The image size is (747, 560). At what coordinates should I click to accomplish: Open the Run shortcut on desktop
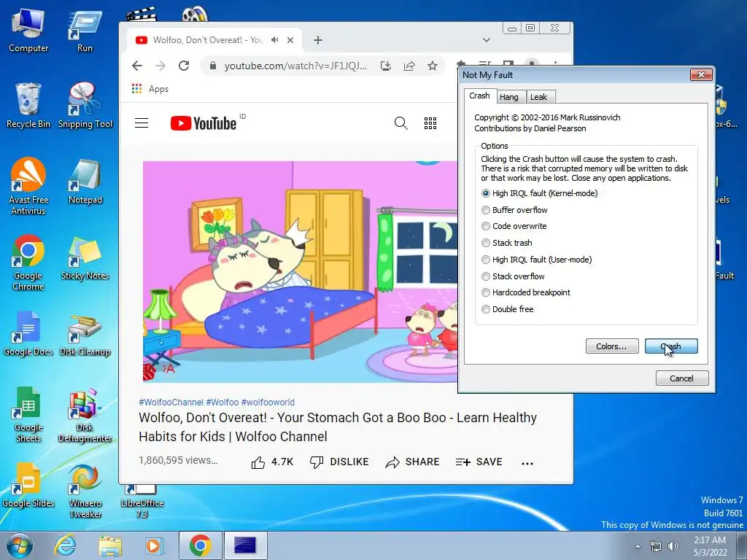click(x=85, y=31)
